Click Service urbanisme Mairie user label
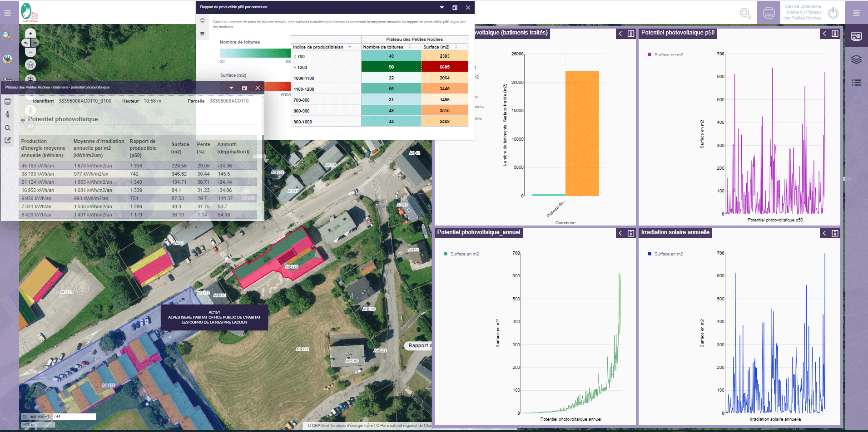 802,12
